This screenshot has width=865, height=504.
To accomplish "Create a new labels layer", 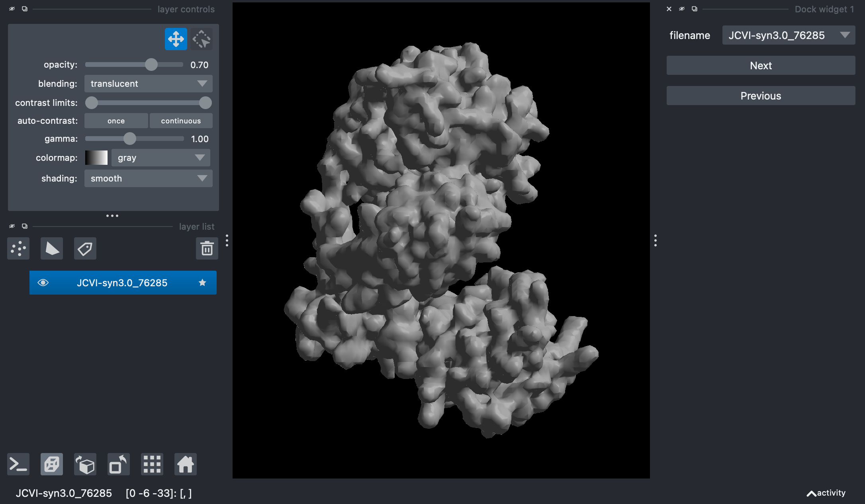I will pyautogui.click(x=85, y=249).
